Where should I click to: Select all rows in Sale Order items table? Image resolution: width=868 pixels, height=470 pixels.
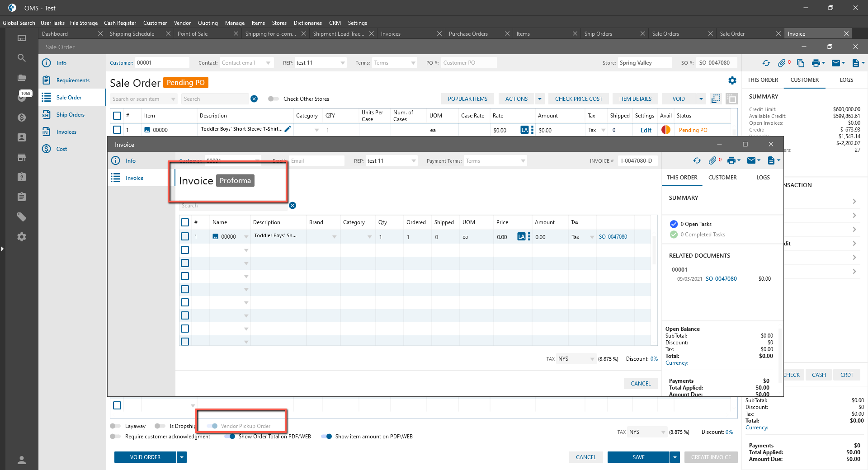[117, 116]
